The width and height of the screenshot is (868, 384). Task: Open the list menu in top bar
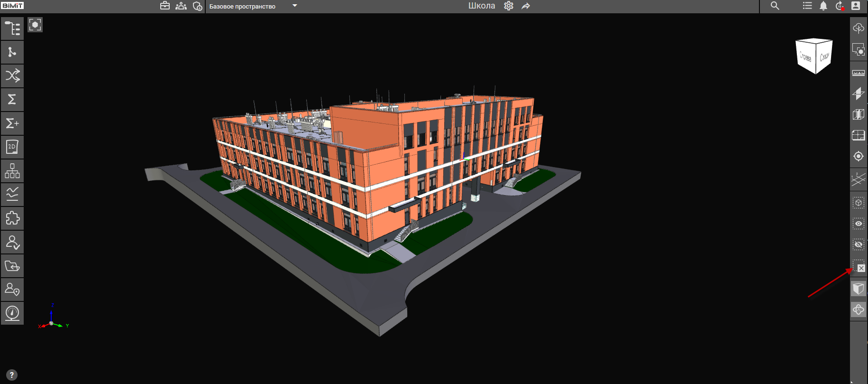[x=807, y=6]
